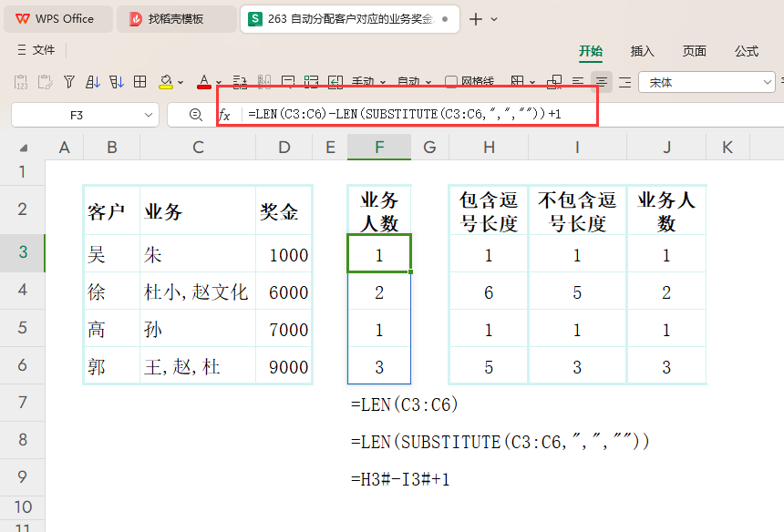Apply the red font color A
This screenshot has height=532, width=784.
pos(203,82)
